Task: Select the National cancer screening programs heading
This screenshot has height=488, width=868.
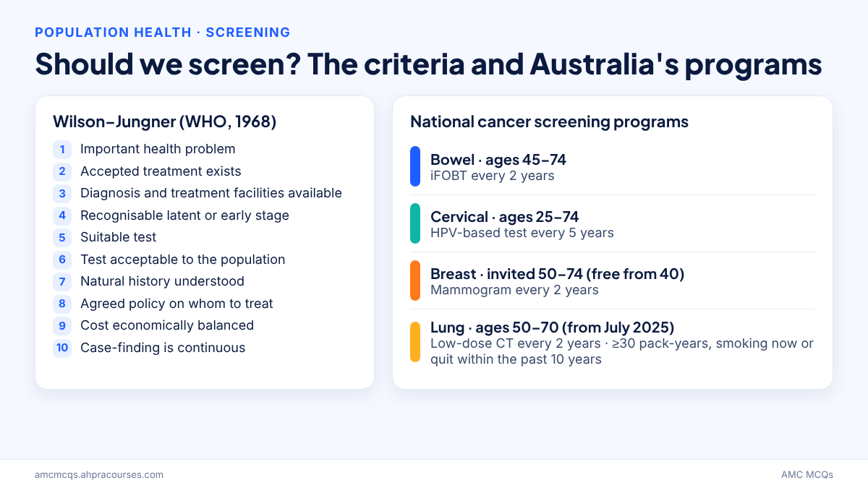Action: click(x=549, y=121)
